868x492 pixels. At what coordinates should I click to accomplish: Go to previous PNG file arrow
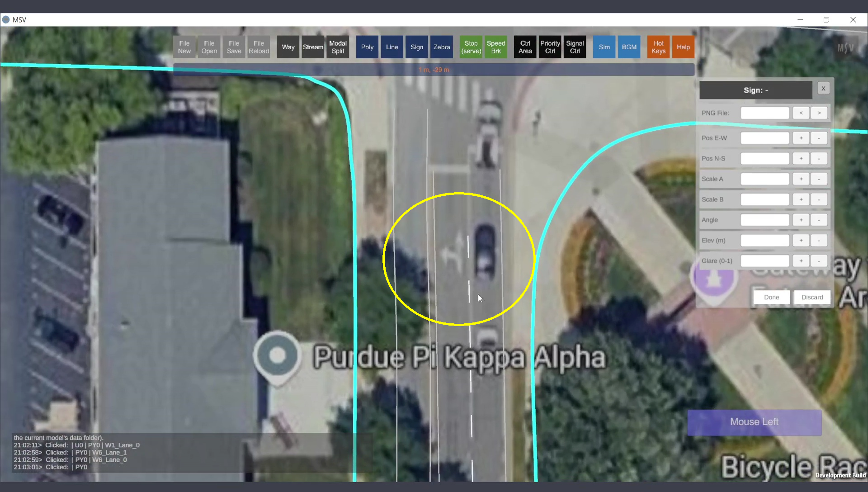click(x=801, y=113)
